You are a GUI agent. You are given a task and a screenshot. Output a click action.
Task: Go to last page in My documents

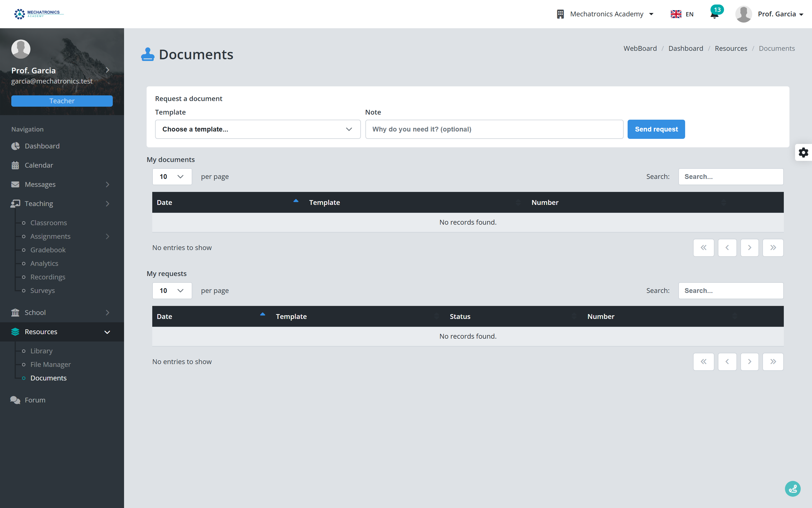click(773, 248)
